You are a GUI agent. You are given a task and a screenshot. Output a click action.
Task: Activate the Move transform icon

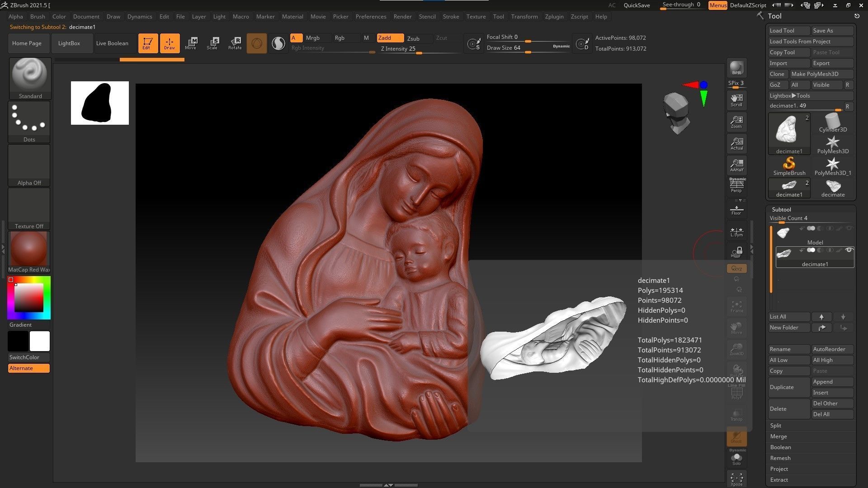click(x=191, y=43)
